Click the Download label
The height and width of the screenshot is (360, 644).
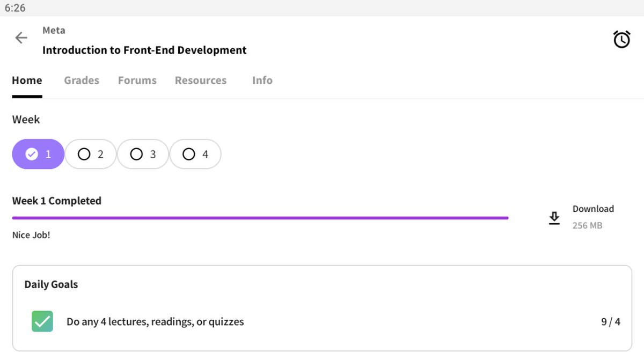coord(593,209)
